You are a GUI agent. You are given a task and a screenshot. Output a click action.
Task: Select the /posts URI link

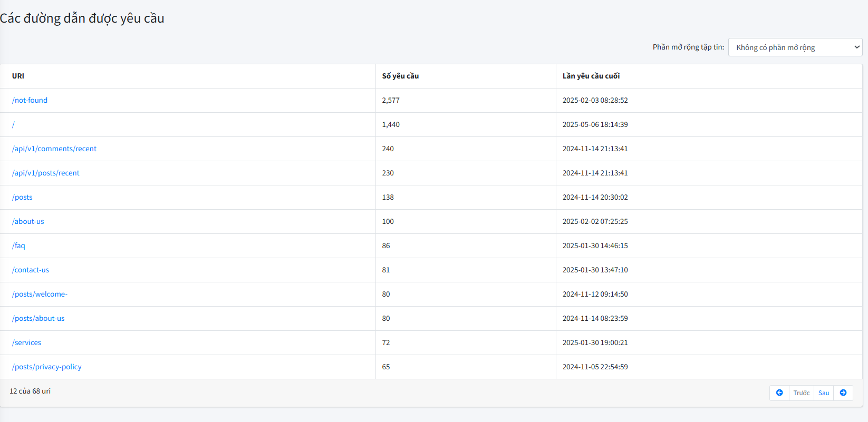[x=22, y=197]
